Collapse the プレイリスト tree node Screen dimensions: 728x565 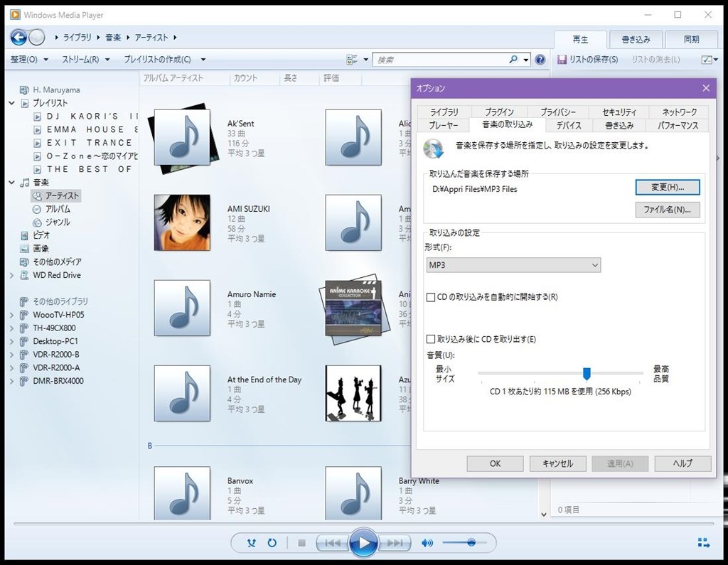[x=11, y=103]
